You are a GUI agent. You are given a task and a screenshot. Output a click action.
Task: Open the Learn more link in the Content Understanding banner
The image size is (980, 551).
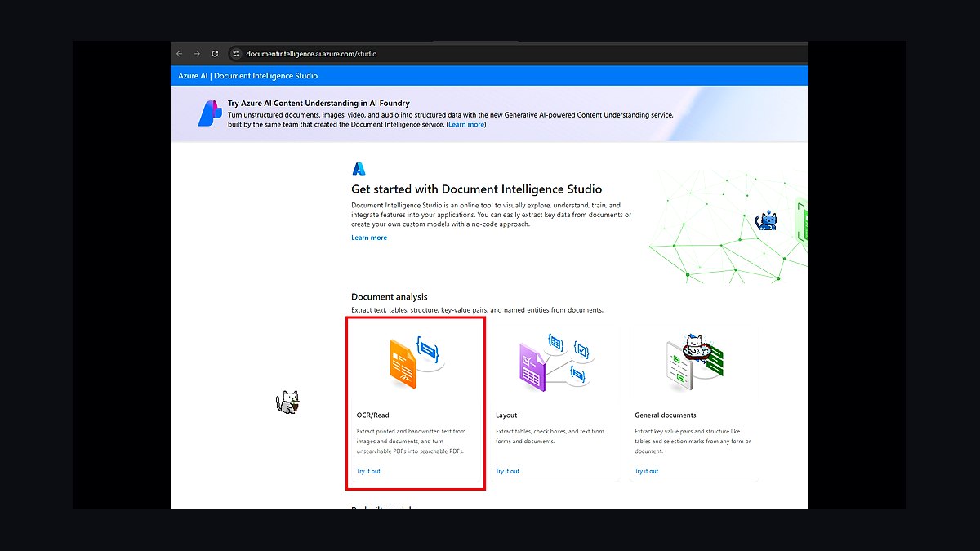click(x=467, y=125)
